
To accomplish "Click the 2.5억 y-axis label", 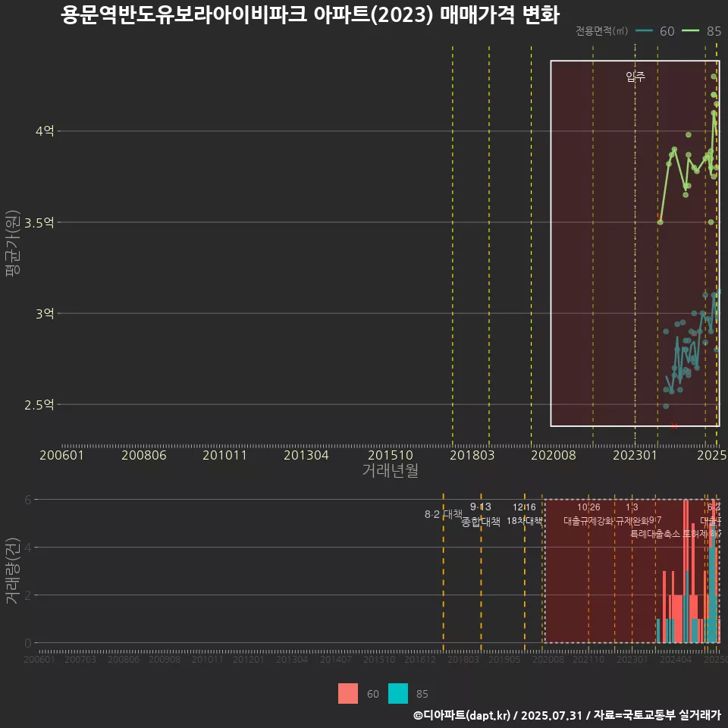I will [x=39, y=405].
